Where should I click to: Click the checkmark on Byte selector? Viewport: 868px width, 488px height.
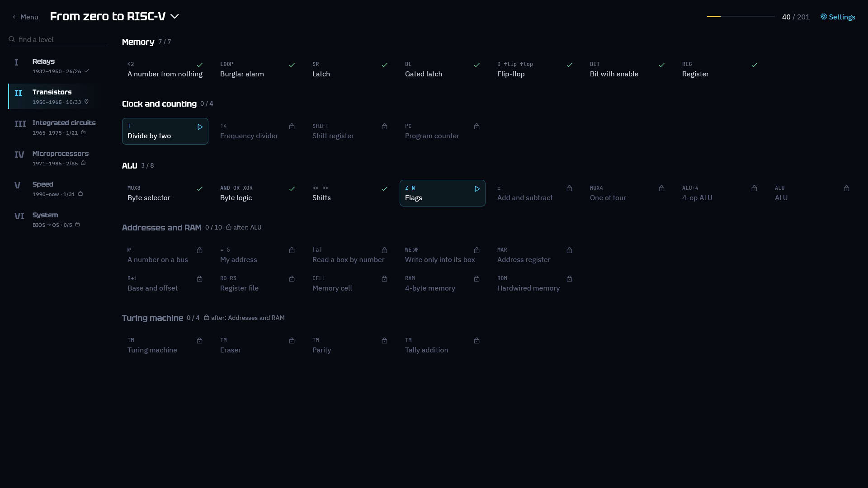(x=200, y=189)
